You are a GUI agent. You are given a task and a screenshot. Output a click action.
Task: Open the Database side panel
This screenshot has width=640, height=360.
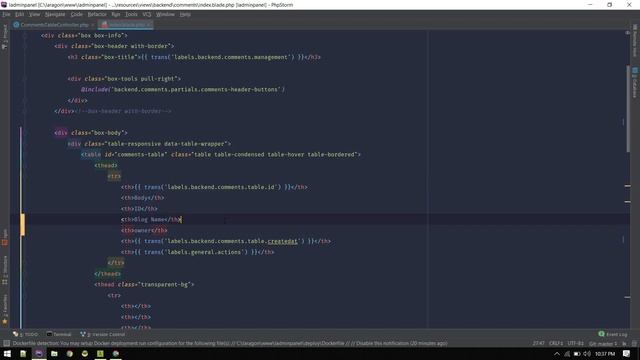coord(635,83)
